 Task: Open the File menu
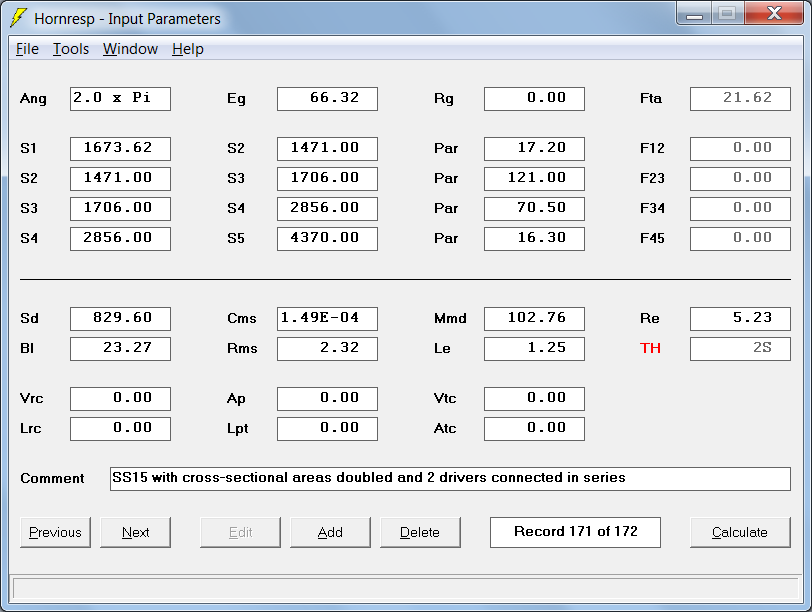[x=27, y=49]
